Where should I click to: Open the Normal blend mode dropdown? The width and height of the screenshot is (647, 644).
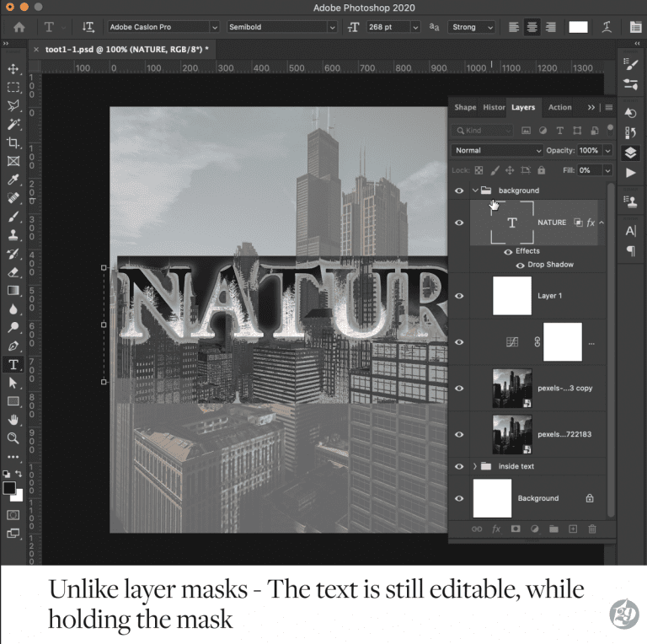(x=496, y=151)
